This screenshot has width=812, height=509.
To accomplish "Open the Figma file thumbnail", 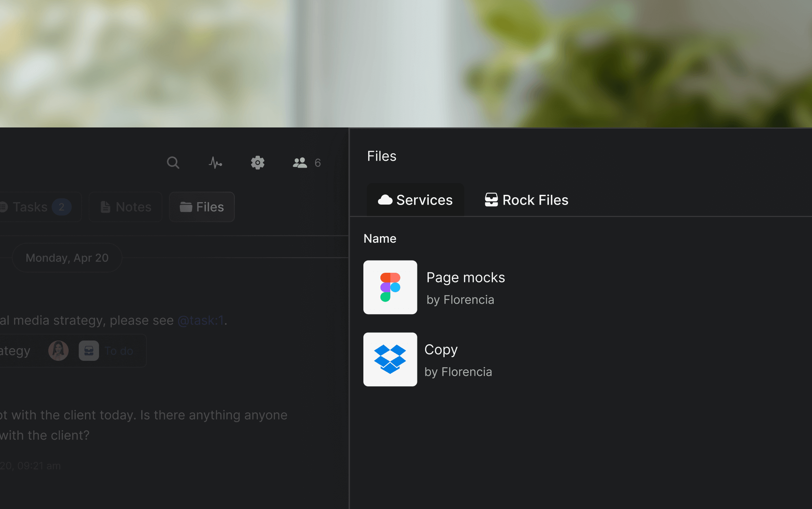I will pyautogui.click(x=390, y=287).
